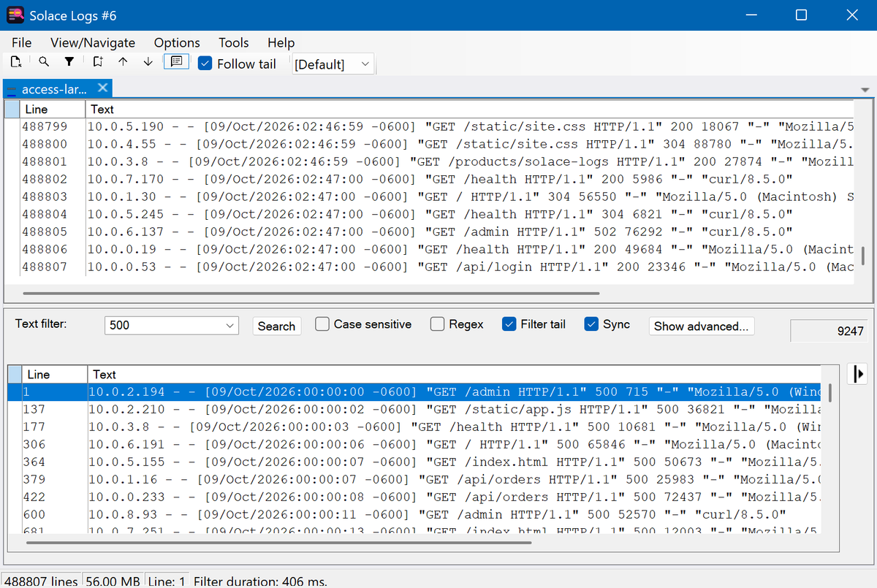The width and height of the screenshot is (877, 588).
Task: Expand the Text filter history dropdown arrow
Action: click(230, 326)
